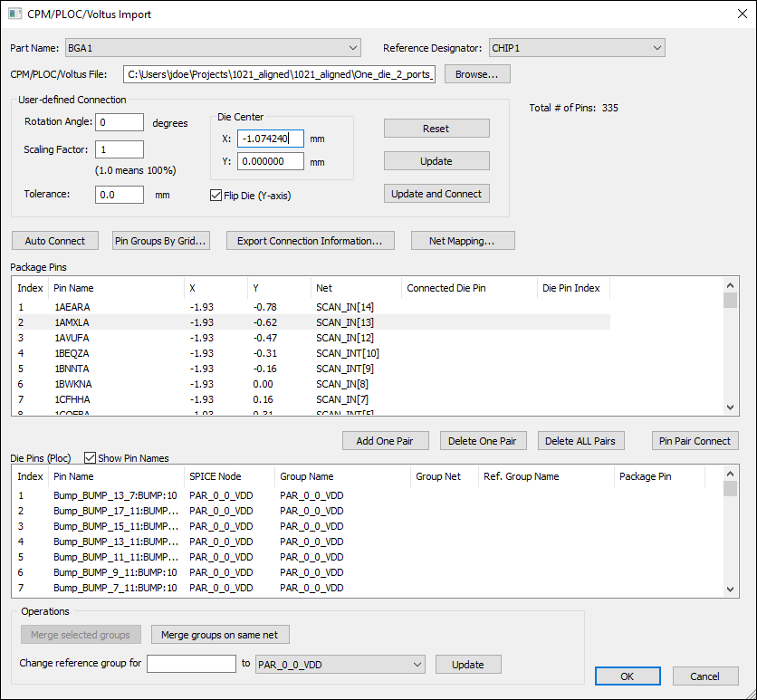Click Update and Connect button

pos(436,194)
